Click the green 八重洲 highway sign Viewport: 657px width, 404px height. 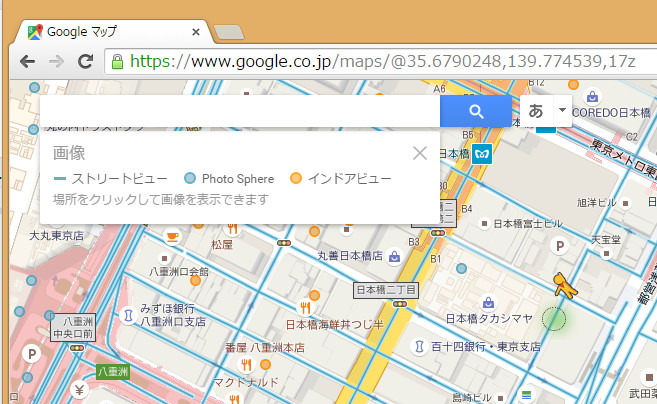113,372
